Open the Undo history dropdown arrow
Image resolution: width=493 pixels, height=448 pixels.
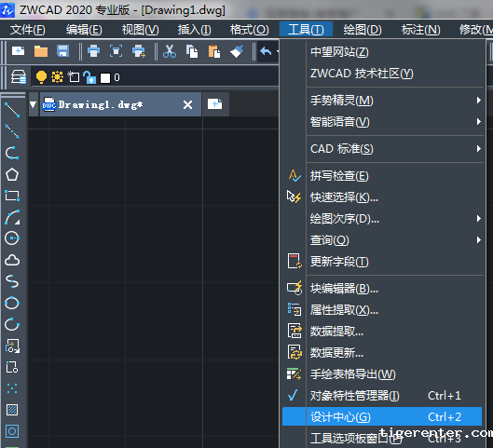[x=278, y=51]
